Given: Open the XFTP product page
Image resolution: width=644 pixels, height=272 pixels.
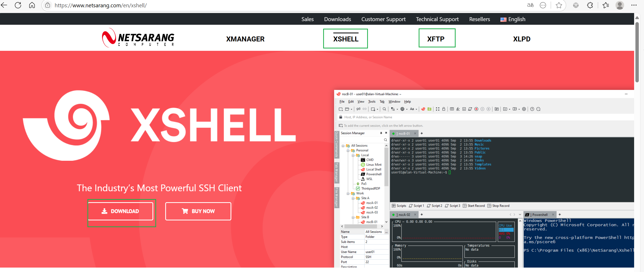Looking at the screenshot, I should point(436,39).
